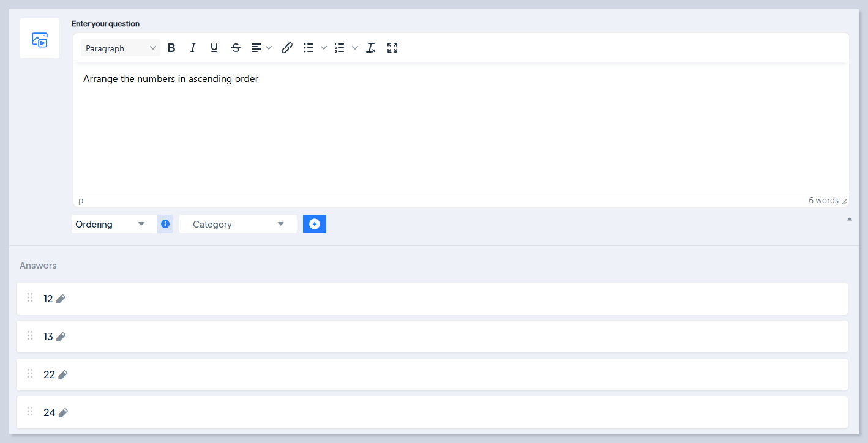Click the add media image icon
868x443 pixels.
point(39,39)
